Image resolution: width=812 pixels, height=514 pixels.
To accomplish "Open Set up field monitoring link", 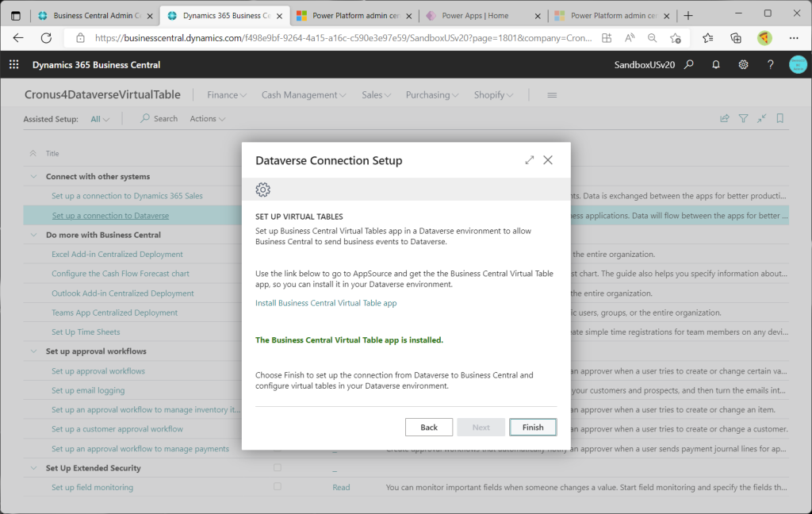I will point(92,488).
